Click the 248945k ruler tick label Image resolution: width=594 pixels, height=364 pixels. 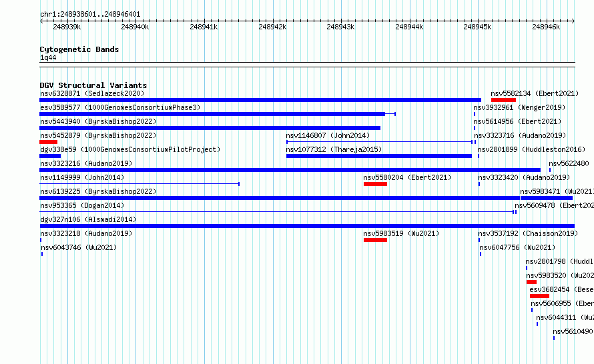pos(477,27)
